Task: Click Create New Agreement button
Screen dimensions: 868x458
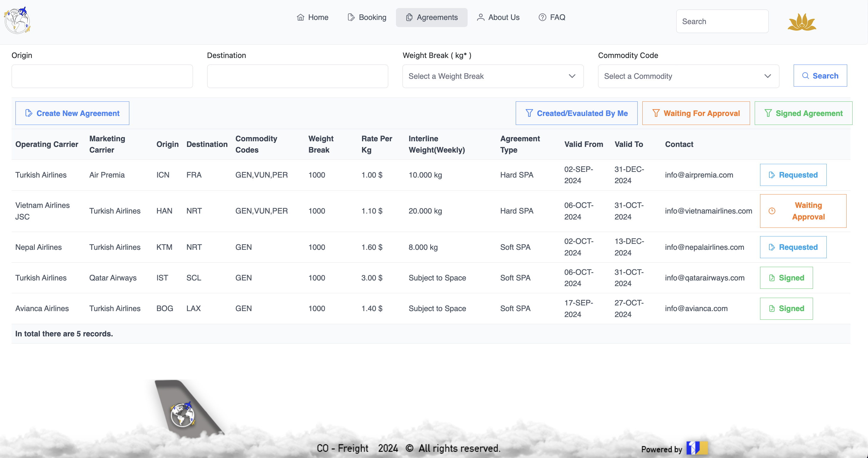Action: click(x=72, y=113)
